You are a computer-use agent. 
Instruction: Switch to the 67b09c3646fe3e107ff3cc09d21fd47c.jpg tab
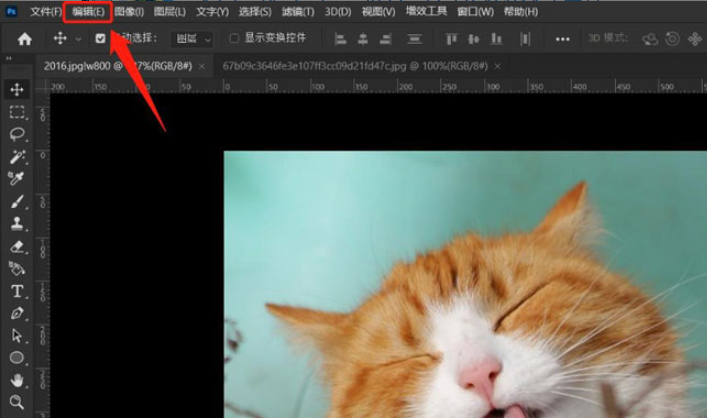[x=352, y=65]
